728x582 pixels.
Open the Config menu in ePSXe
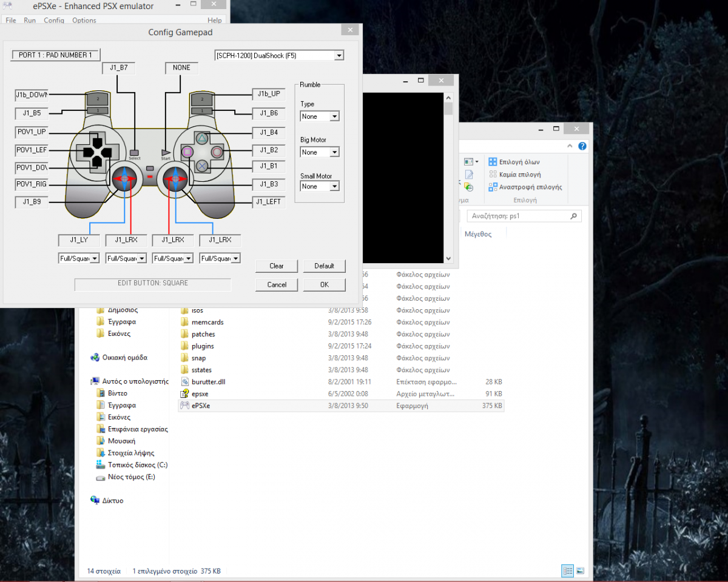coord(54,20)
